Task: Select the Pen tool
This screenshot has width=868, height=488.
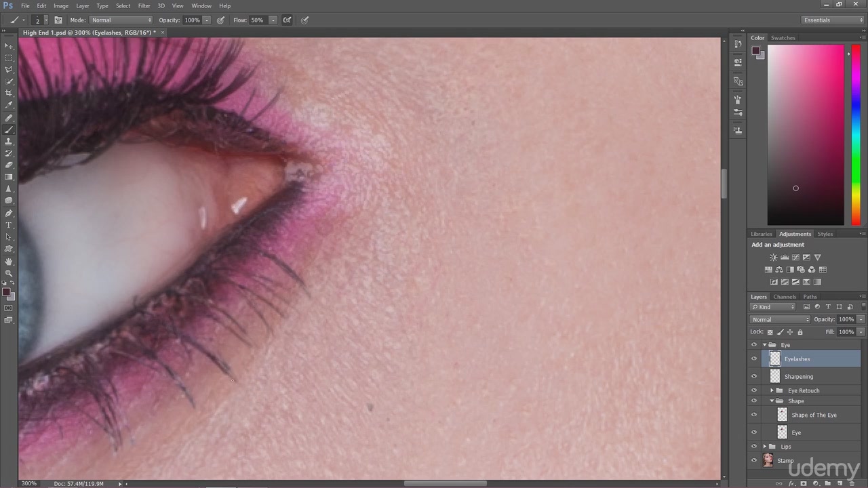Action: 9,213
